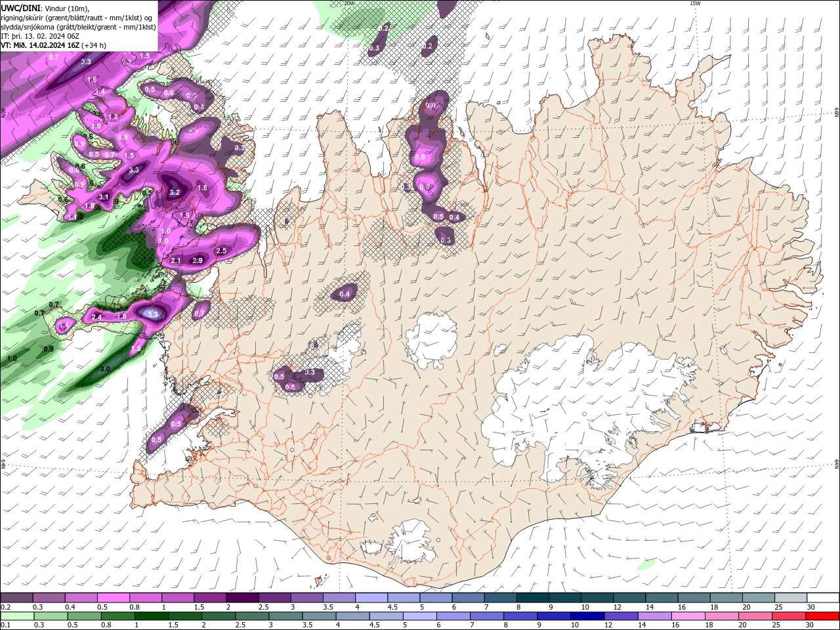Click the dark teal swatch between 8 and 9 in the snow legend
Screen dimensions: 840x630
point(532,597)
